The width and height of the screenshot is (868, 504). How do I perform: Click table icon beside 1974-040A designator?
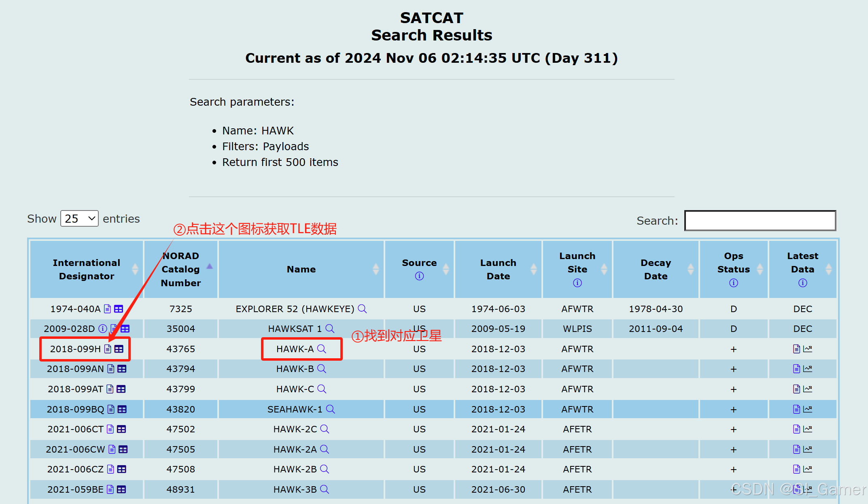[119, 309]
